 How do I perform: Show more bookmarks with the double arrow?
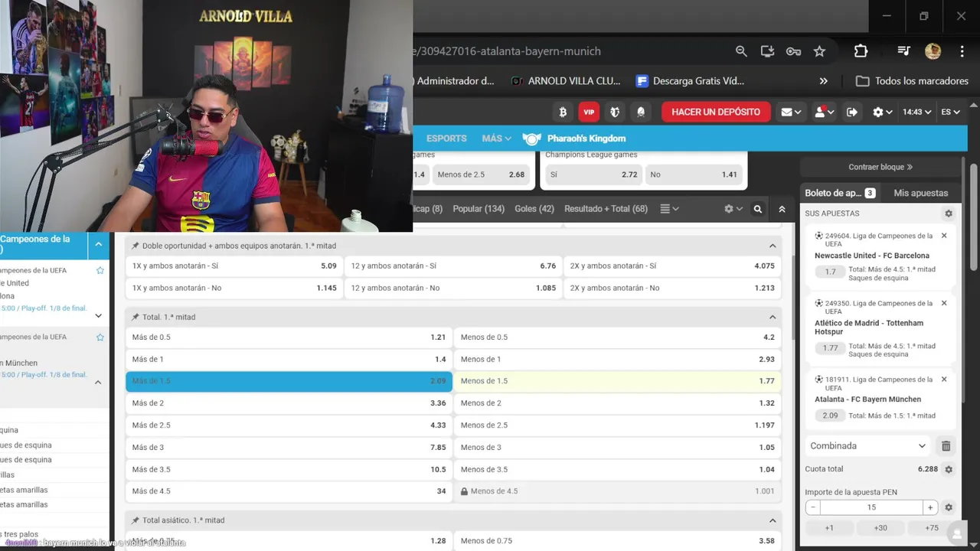[x=824, y=81]
